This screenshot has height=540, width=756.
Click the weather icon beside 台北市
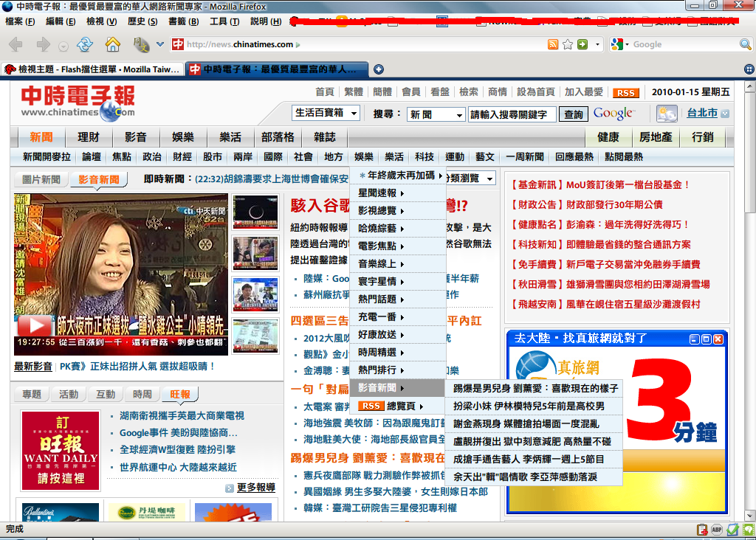[x=667, y=114]
